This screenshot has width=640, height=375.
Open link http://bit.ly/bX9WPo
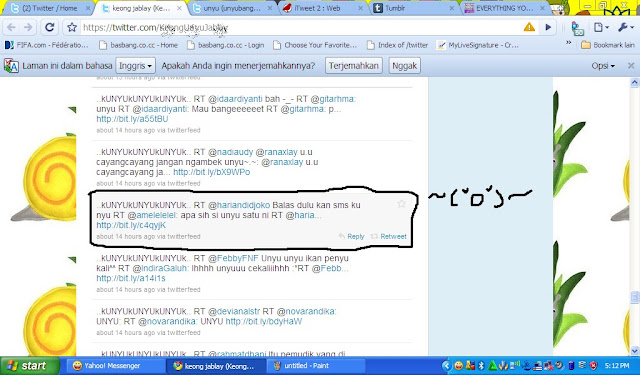pyautogui.click(x=211, y=172)
